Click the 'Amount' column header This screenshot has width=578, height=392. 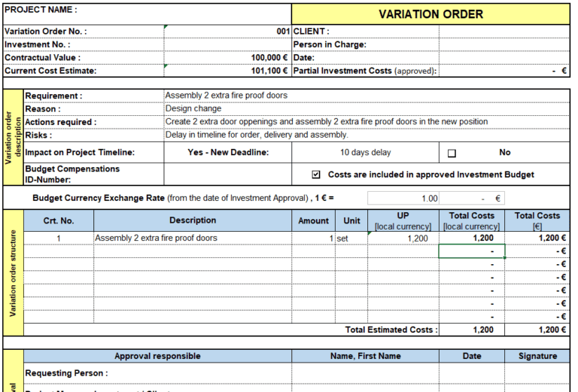click(313, 220)
